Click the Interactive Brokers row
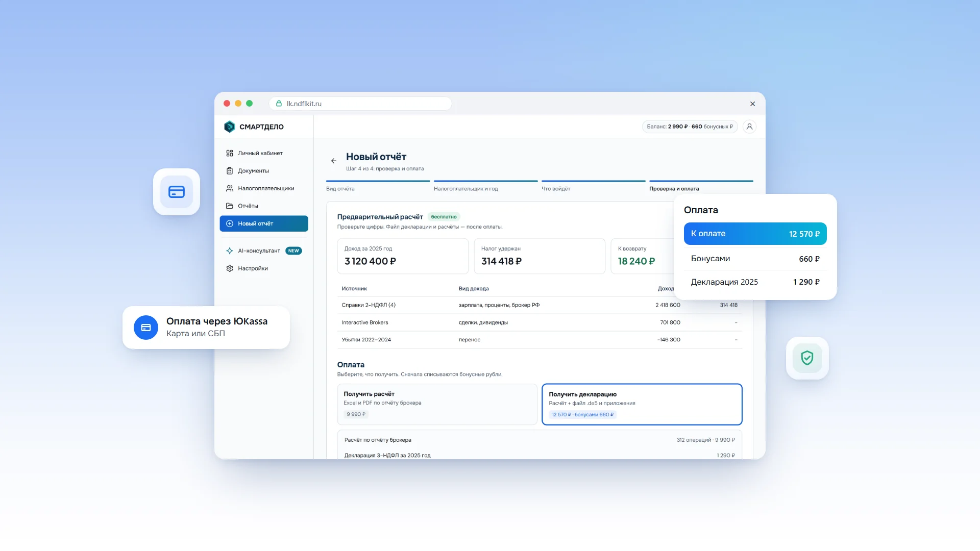The image size is (980, 551). click(x=540, y=322)
